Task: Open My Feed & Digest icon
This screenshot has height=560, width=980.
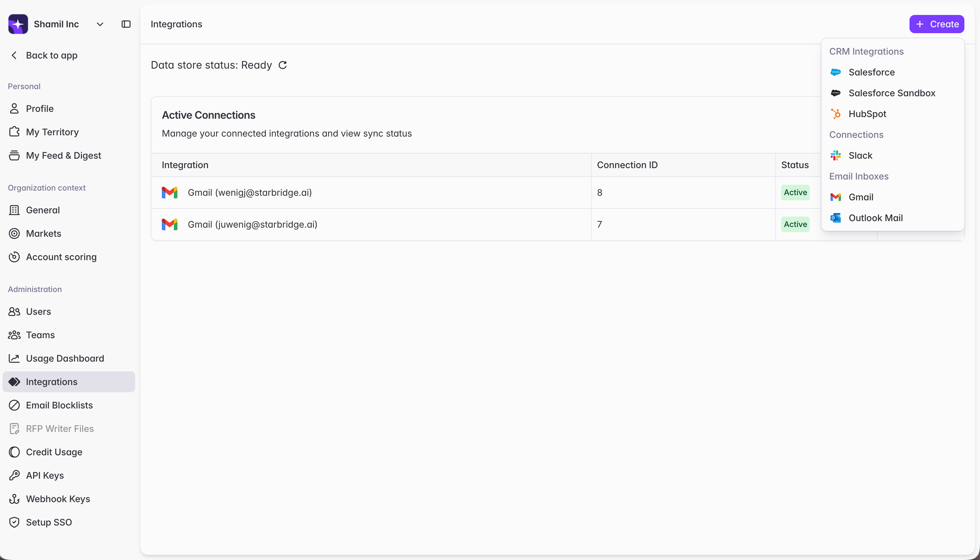Action: tap(14, 155)
